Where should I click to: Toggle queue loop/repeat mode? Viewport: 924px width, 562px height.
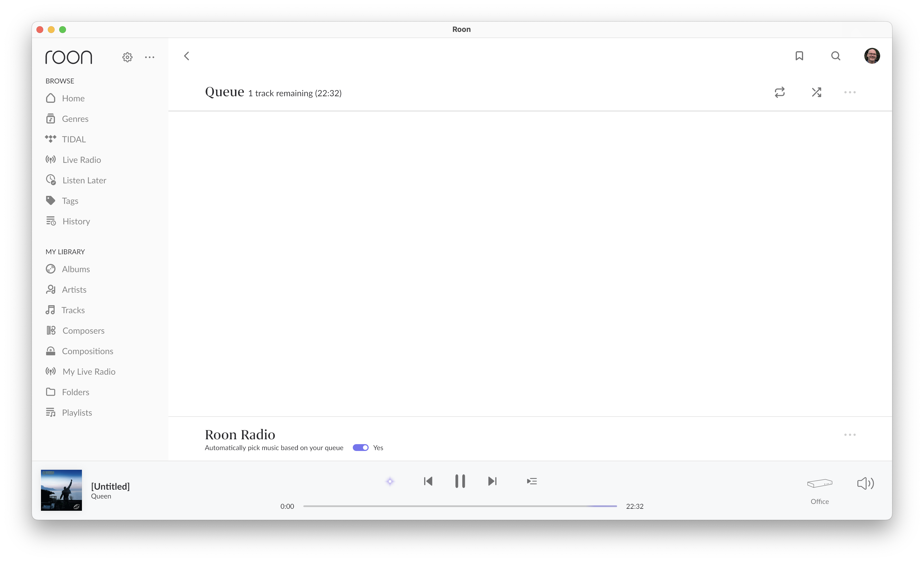(779, 92)
